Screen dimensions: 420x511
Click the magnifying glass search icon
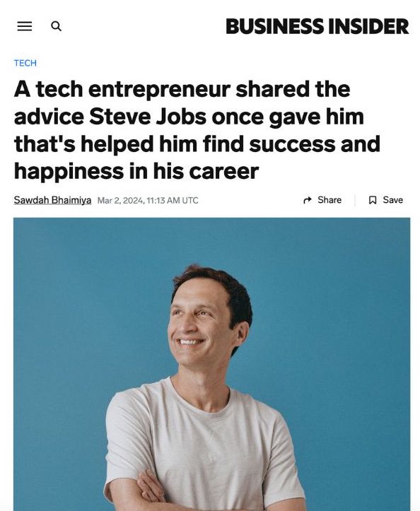(x=56, y=26)
